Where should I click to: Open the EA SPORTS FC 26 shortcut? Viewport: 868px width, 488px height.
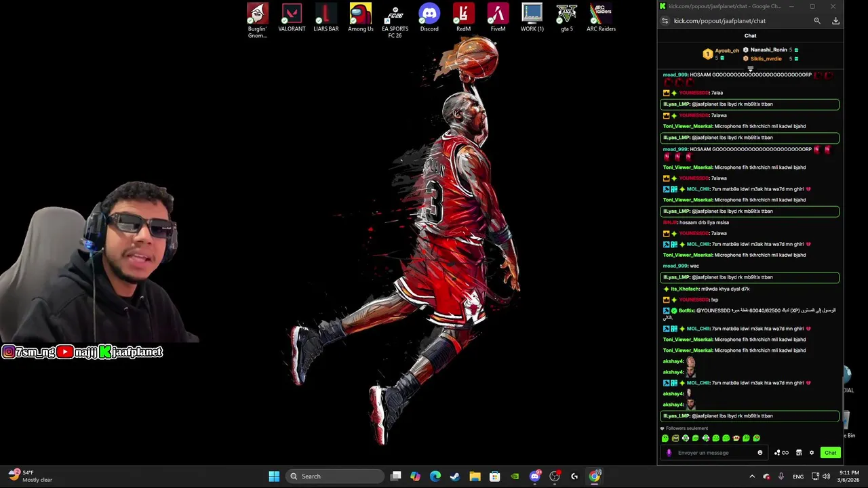[x=395, y=20]
